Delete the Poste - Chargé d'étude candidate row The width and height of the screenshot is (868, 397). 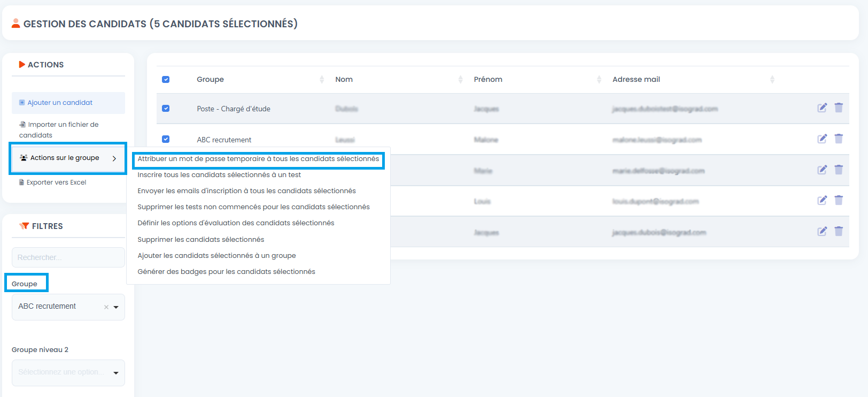tap(839, 108)
